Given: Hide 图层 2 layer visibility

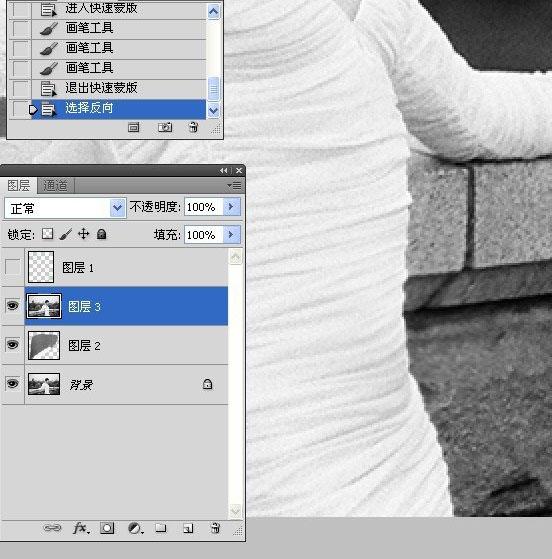Looking at the screenshot, I should [12, 345].
